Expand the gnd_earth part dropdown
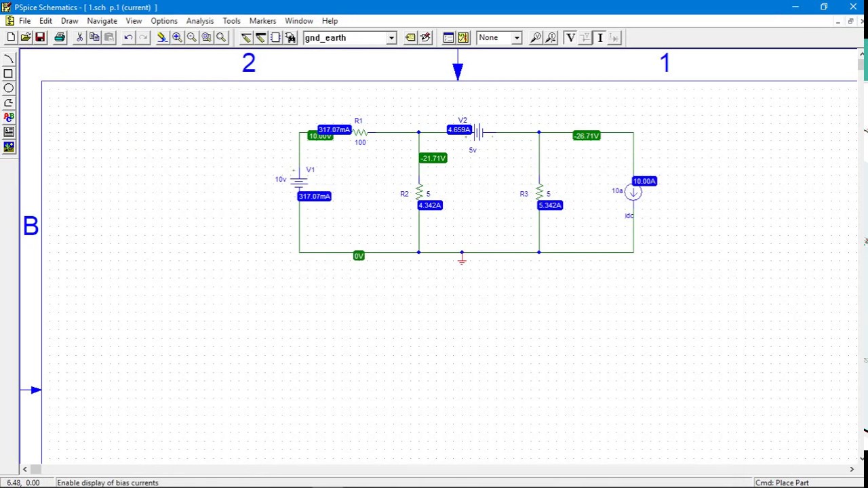Screen dimensions: 868x488 click(391, 38)
